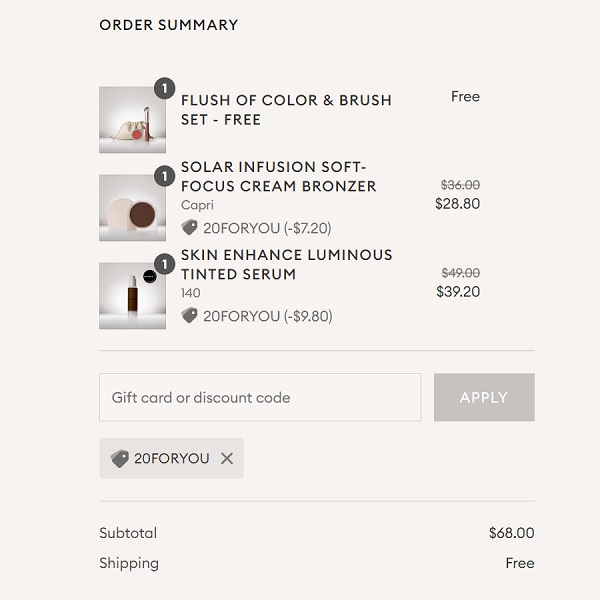The height and width of the screenshot is (600, 600).
Task: Select the Flush of Color & Brush Set title
Action: pyautogui.click(x=286, y=110)
